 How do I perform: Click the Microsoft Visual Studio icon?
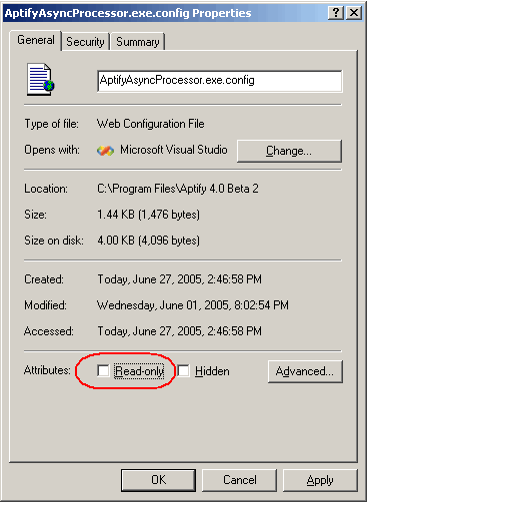(x=105, y=151)
